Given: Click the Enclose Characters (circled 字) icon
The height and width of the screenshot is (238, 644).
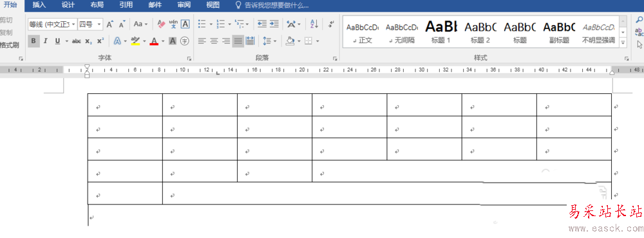Looking at the screenshot, I should tap(185, 41).
